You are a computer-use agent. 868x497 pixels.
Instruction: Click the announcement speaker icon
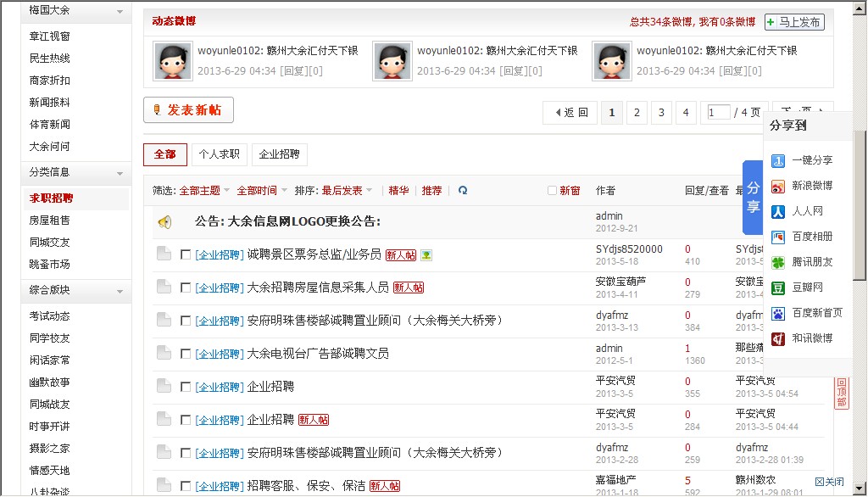[x=165, y=222]
